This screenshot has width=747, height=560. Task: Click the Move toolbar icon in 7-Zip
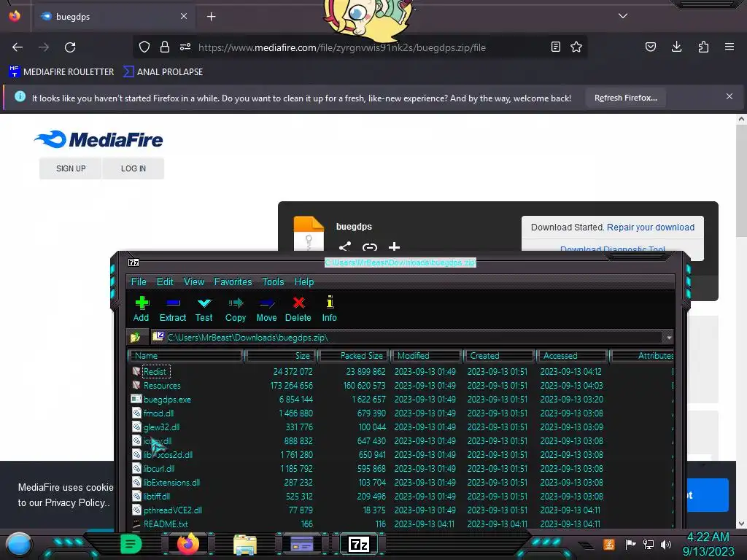tap(266, 309)
